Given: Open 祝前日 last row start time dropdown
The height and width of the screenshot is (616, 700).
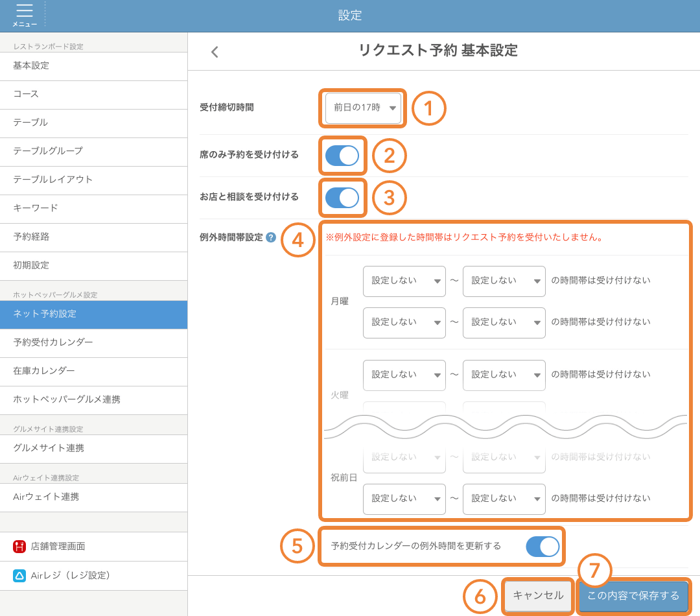Looking at the screenshot, I should (404, 499).
